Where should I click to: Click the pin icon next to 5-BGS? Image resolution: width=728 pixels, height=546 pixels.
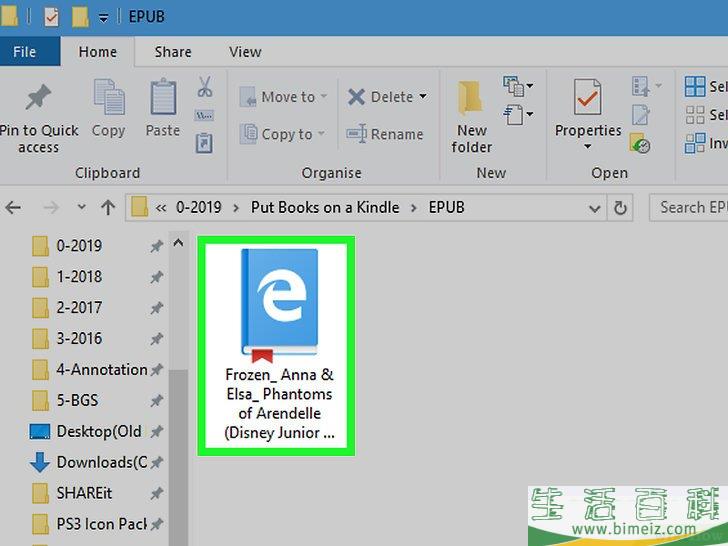click(156, 401)
